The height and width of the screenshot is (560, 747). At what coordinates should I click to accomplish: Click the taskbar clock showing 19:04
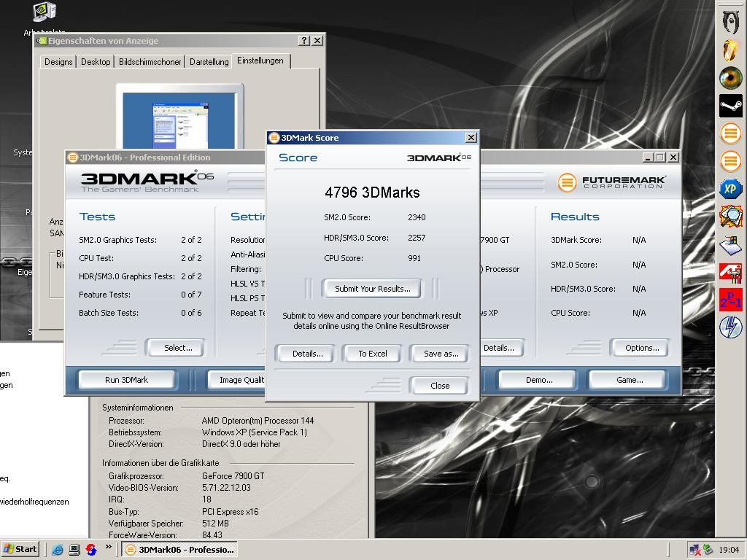coord(729,550)
